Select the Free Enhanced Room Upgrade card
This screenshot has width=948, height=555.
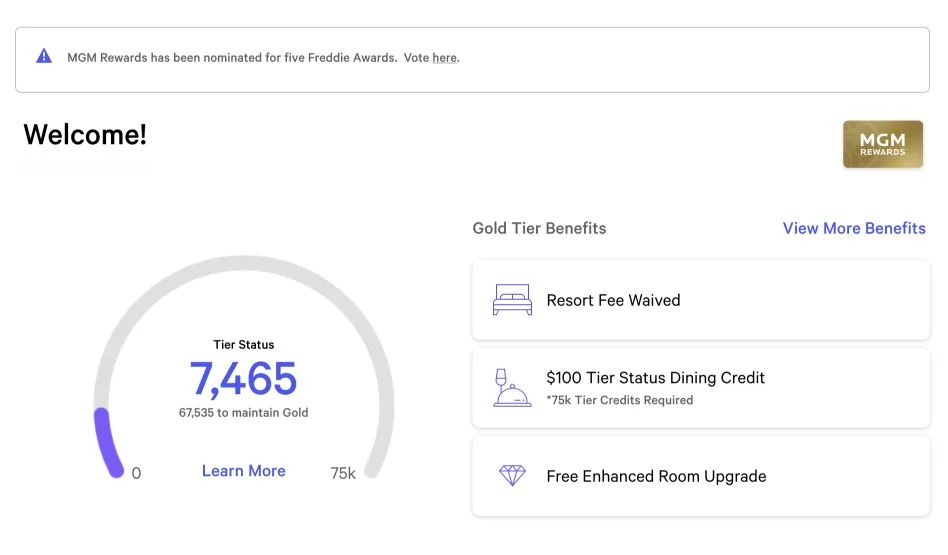(701, 476)
